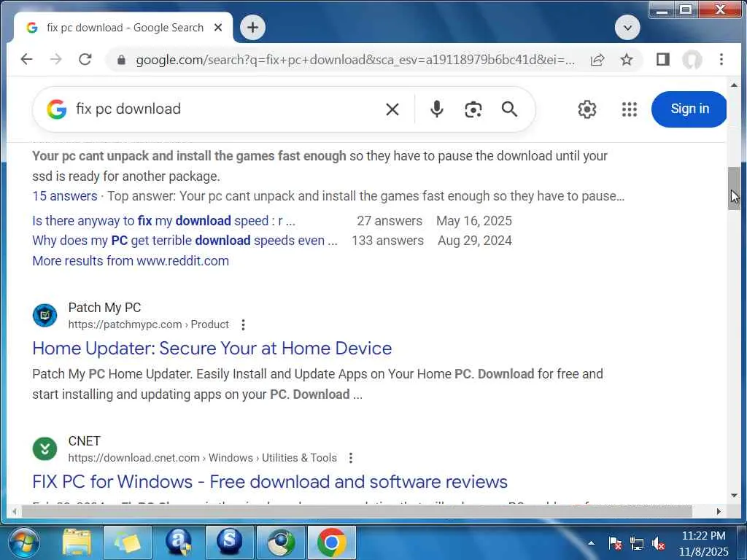This screenshot has height=560, width=747.
Task: Select the 'fix pc download - Google Search' tab
Action: point(124,28)
